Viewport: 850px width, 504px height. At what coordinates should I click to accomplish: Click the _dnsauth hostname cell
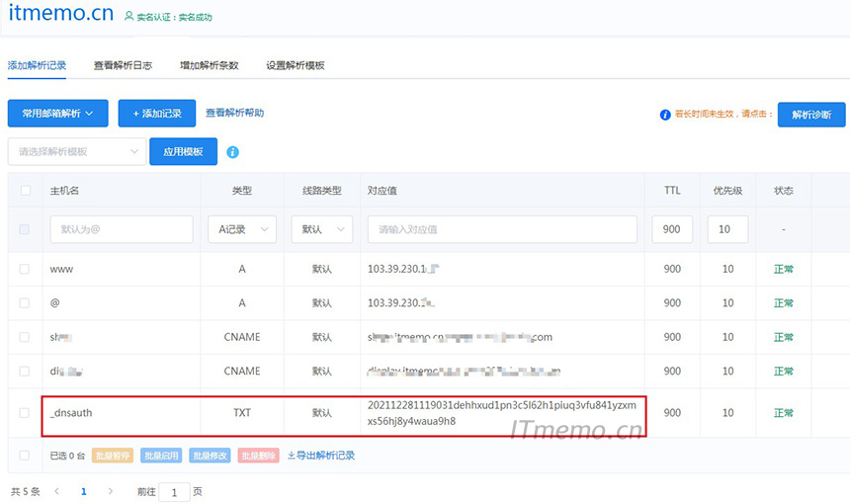pyautogui.click(x=71, y=413)
